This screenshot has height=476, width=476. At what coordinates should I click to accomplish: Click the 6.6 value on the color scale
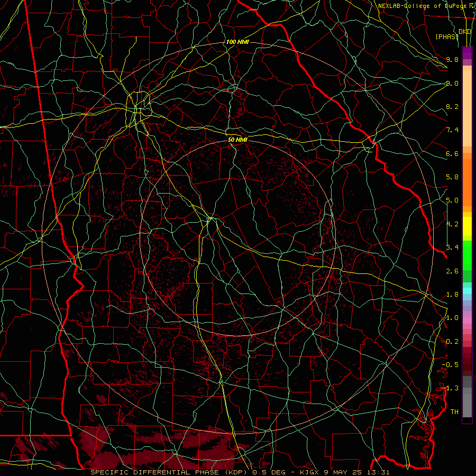(452, 153)
